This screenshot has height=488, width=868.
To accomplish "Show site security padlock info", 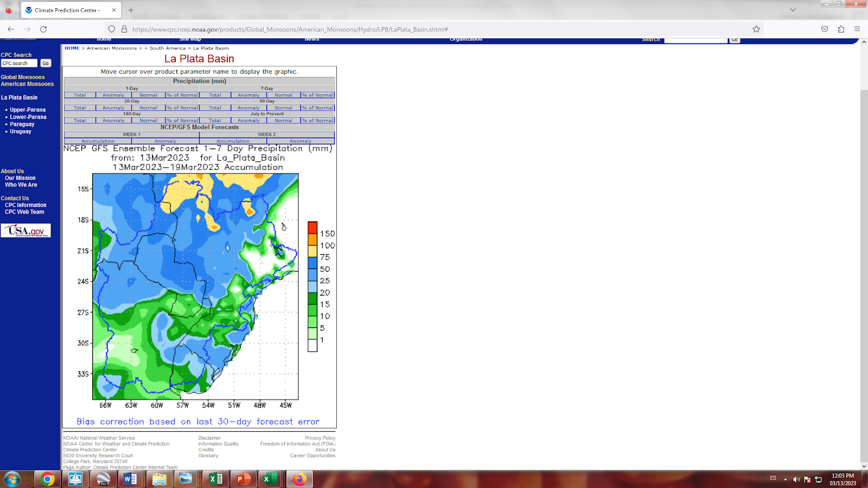I will 124,29.
